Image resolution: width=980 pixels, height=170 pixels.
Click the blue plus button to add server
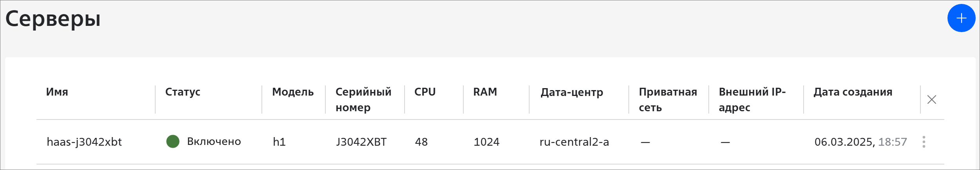[961, 18]
